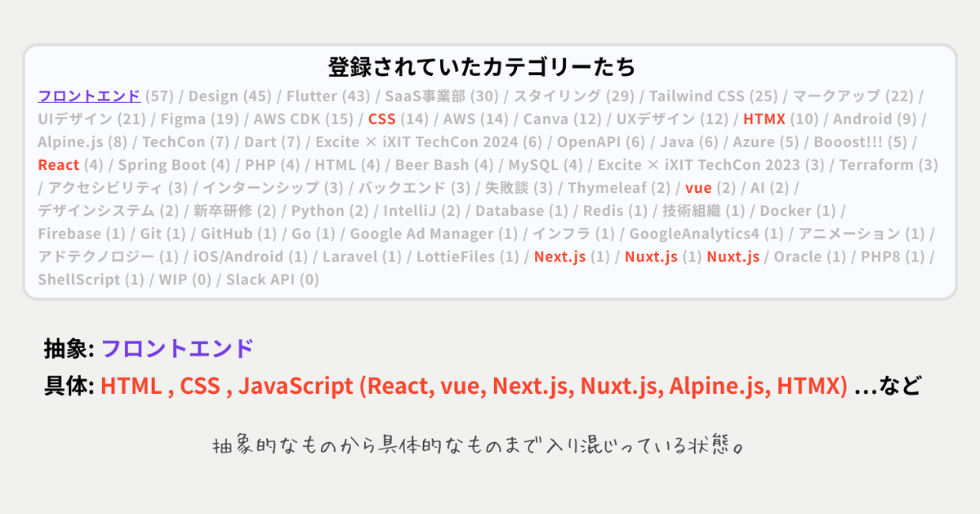Open the Docker (1) category

click(799, 211)
